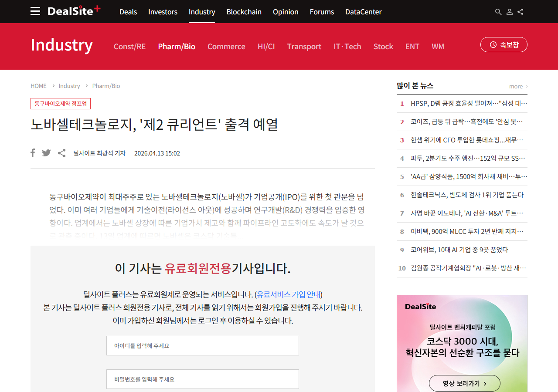Click the 비밀번호 input field
The image size is (558, 392).
tap(202, 379)
